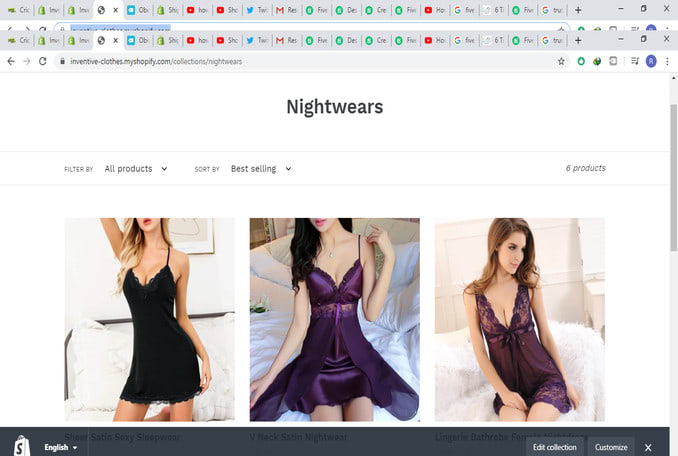This screenshot has height=456, width=678.
Task: Open the colorful globe extension in the front toolbar
Action: click(x=597, y=61)
